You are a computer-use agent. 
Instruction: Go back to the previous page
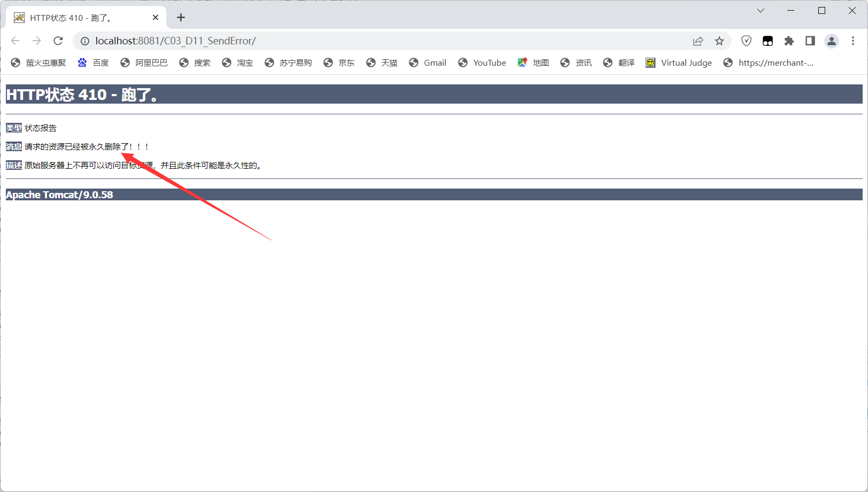point(15,41)
